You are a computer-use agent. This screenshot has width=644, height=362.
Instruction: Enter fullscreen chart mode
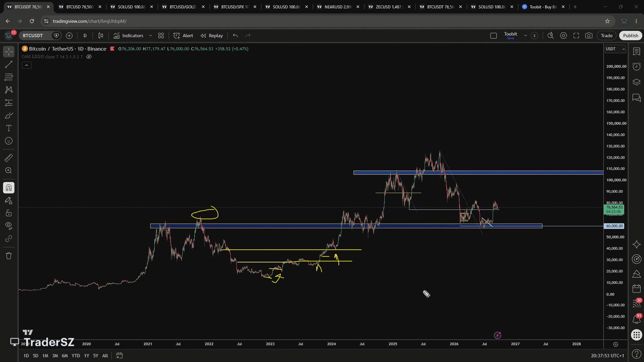576,36
